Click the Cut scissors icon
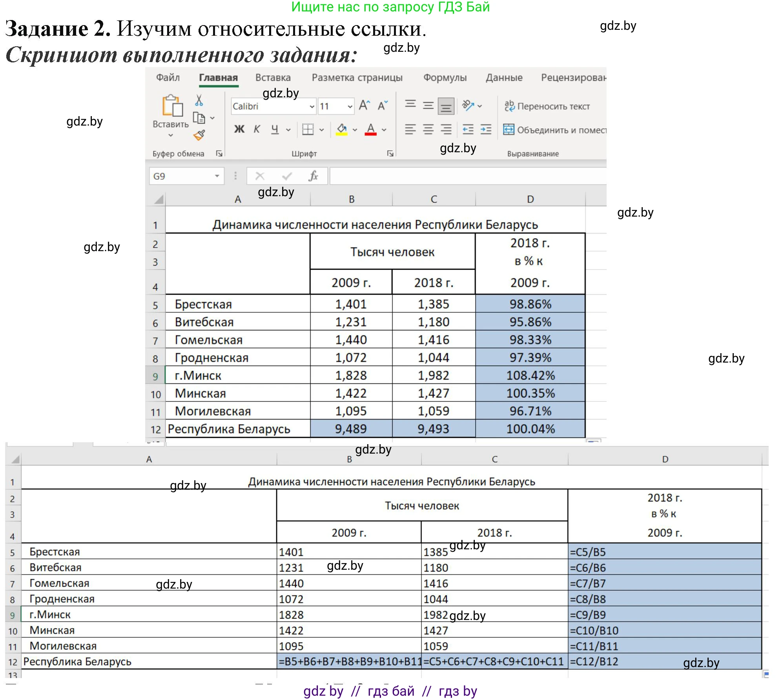Screen dimensions: 782x700 point(199,100)
